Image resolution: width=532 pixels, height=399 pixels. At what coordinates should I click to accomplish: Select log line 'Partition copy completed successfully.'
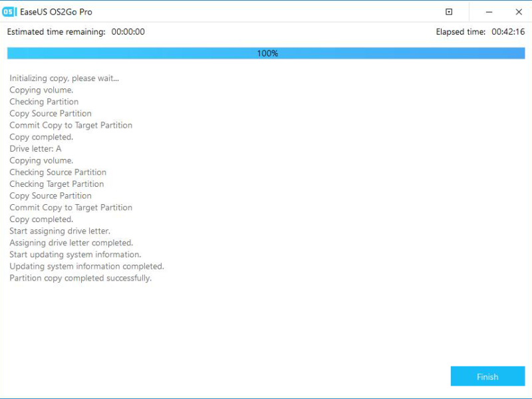point(80,278)
